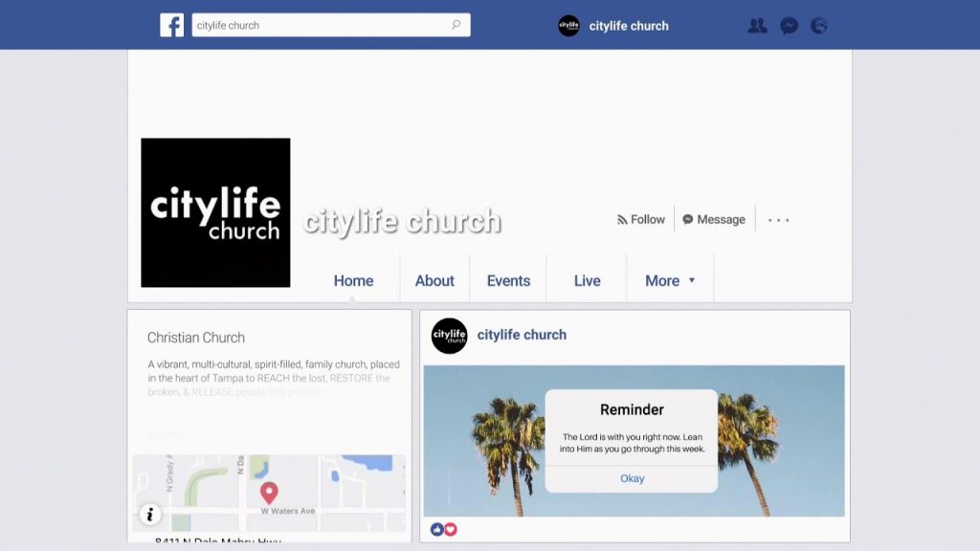Open the globe notifications icon
Image resolution: width=980 pixels, height=551 pixels.
(x=819, y=26)
